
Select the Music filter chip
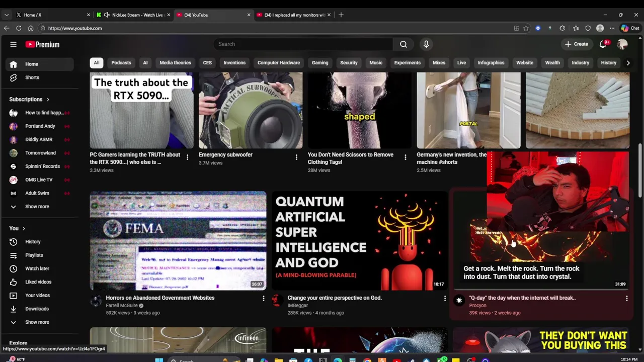coord(376,63)
